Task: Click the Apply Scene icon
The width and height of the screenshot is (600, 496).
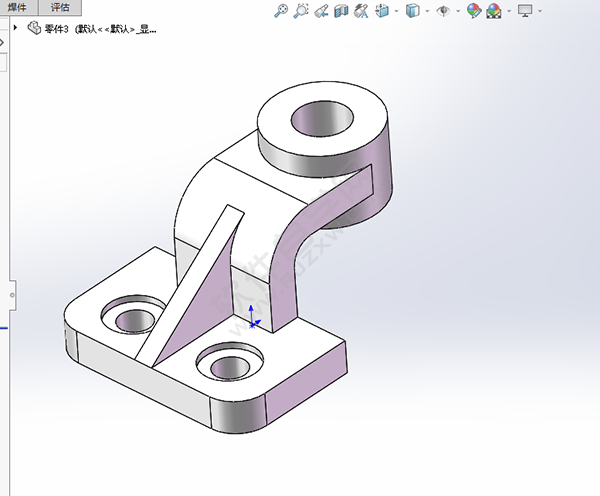Action: (494, 11)
